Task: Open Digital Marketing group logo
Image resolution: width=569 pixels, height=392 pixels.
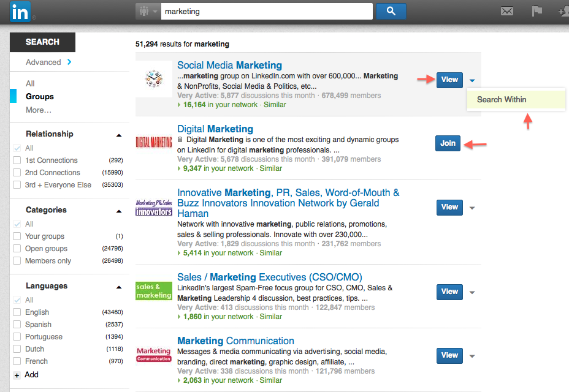Action: [x=154, y=142]
